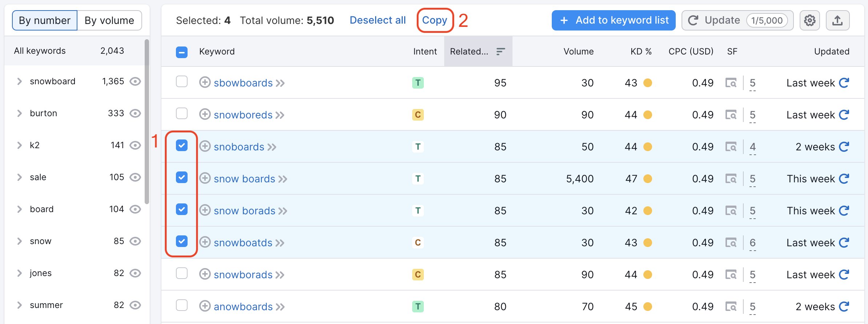Expand the jones keyword group

20,273
